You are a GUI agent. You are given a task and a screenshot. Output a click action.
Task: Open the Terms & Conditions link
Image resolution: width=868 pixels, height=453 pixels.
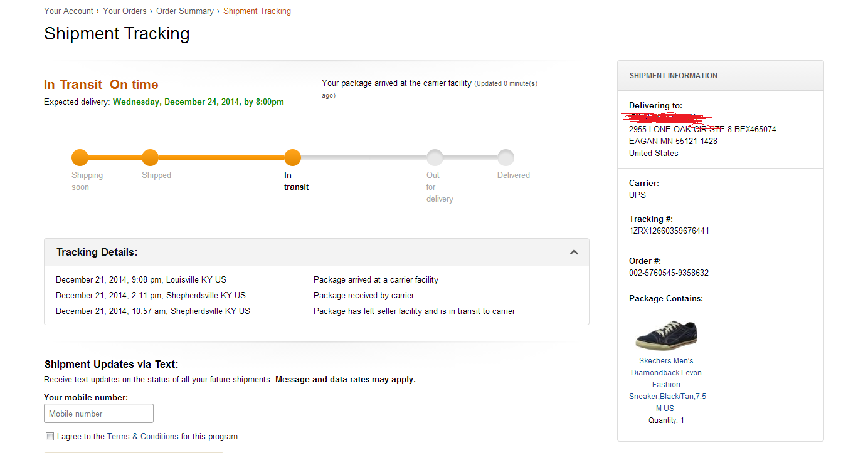(x=142, y=436)
